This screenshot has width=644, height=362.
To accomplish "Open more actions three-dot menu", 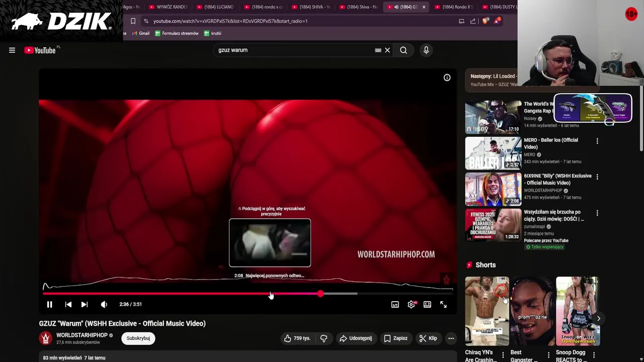I will [451, 338].
